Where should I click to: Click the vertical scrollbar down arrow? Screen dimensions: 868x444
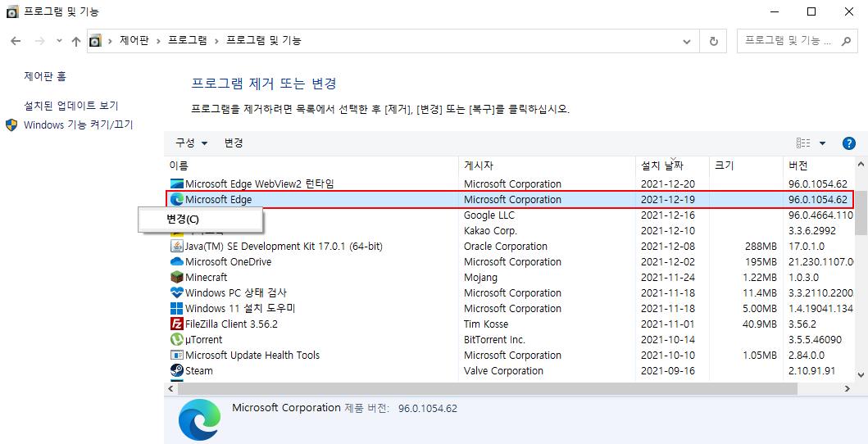pyautogui.click(x=861, y=375)
